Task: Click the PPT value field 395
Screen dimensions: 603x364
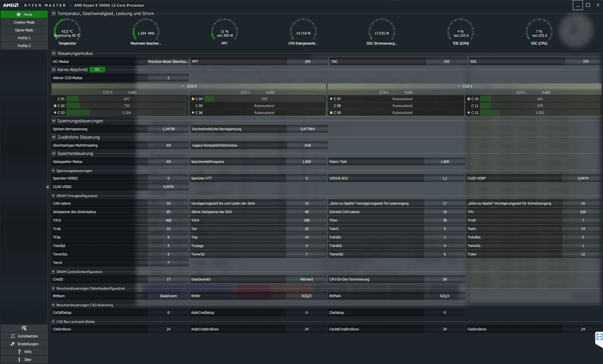Action: [x=307, y=62]
